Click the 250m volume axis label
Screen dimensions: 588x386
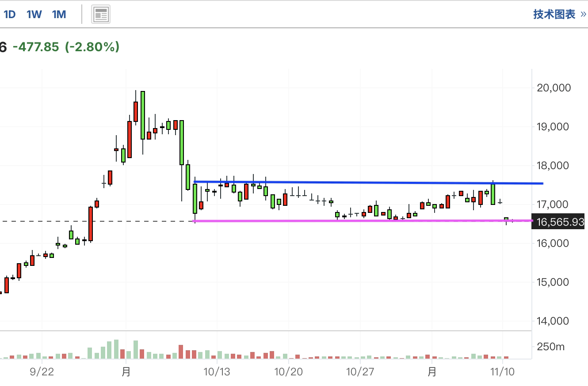click(550, 347)
